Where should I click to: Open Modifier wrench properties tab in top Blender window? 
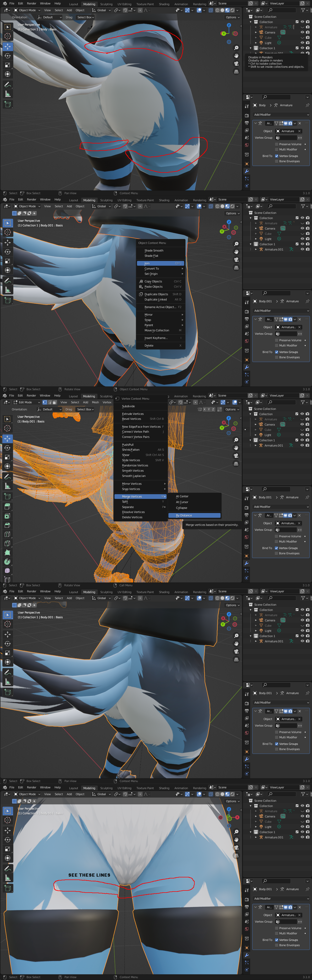coord(247,171)
